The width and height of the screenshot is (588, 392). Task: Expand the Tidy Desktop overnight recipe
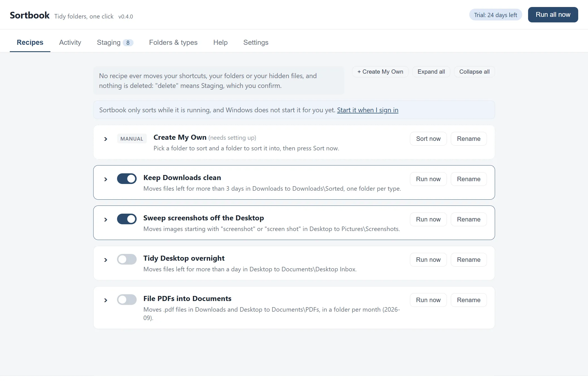[106, 260]
